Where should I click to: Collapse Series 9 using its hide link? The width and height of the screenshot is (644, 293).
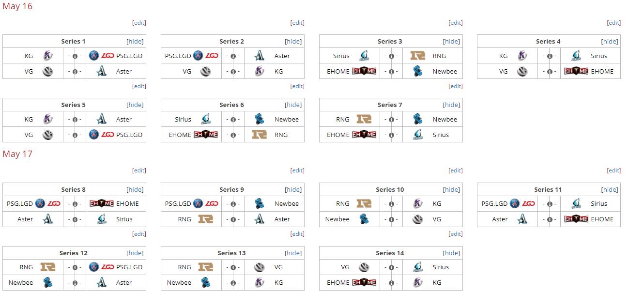tap(293, 190)
